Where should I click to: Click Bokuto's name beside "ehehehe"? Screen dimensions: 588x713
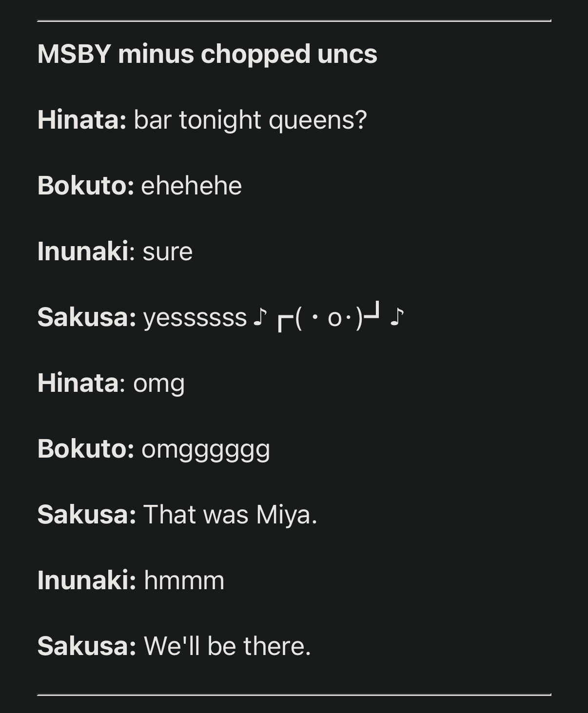[85, 186]
